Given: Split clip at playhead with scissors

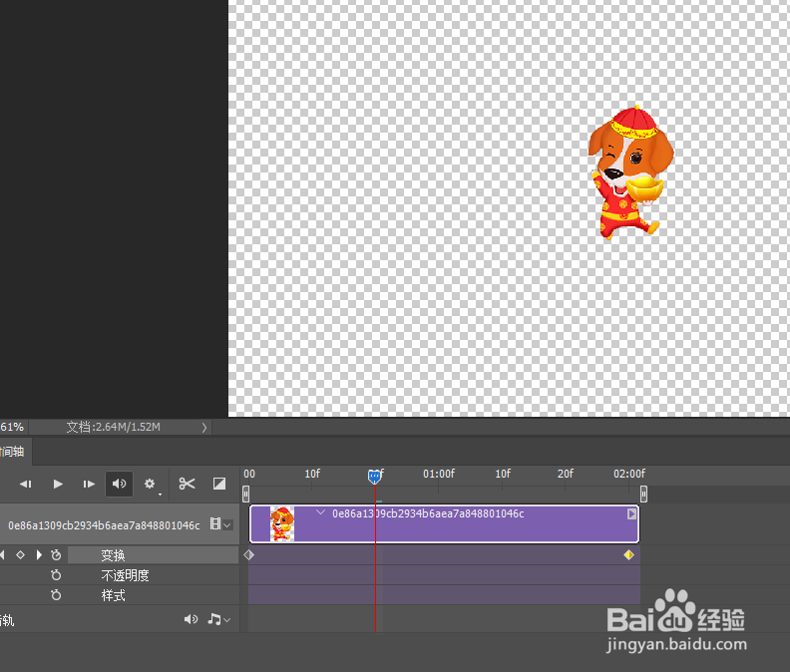Looking at the screenshot, I should 187,485.
